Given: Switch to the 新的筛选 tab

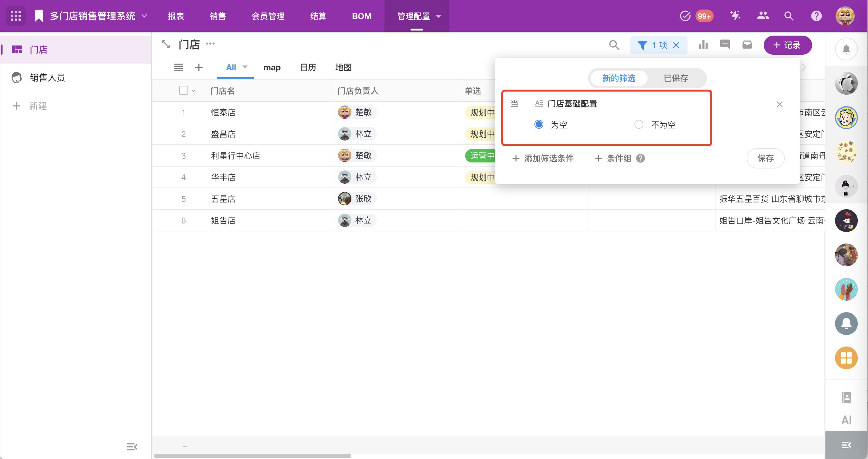Looking at the screenshot, I should 619,78.
